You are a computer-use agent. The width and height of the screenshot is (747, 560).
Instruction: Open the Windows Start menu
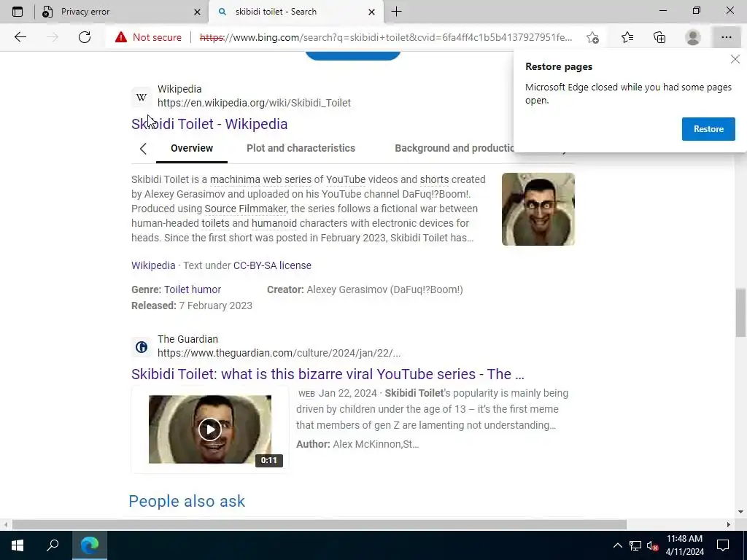[18, 545]
